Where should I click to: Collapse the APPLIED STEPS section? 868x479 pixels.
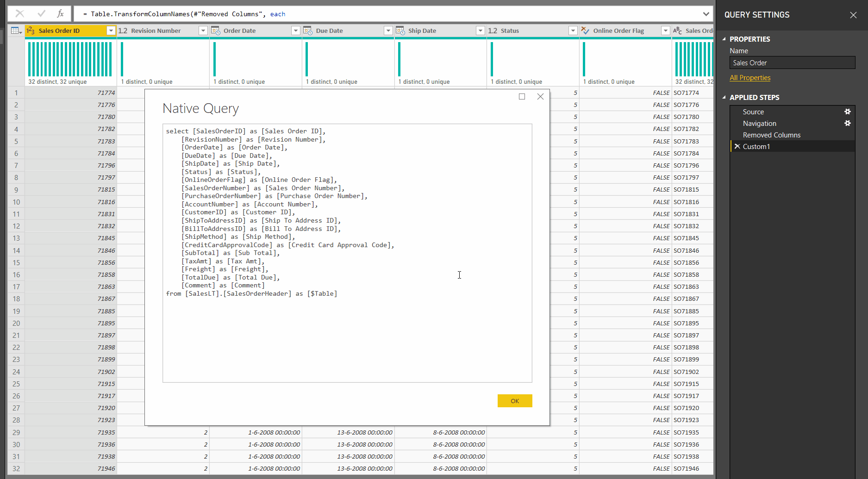[724, 98]
